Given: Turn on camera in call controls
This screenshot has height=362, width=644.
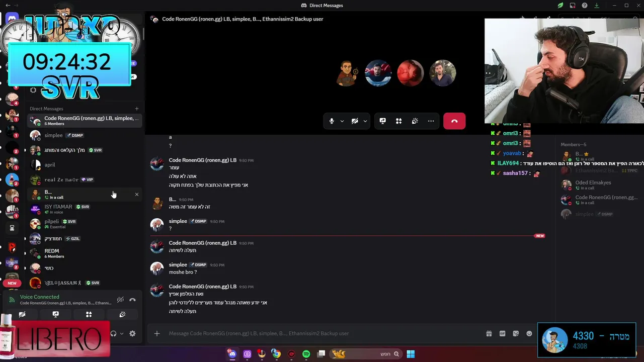Looking at the screenshot, I should 355,121.
